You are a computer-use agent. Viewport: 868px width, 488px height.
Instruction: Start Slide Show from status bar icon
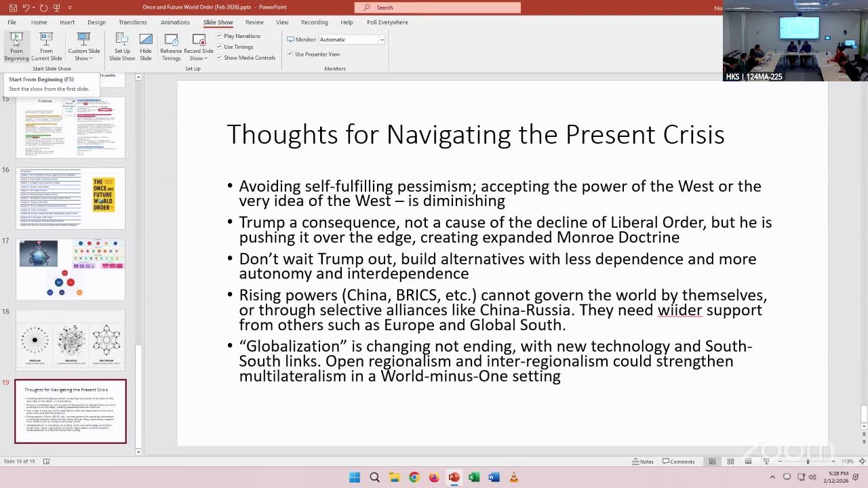766,462
